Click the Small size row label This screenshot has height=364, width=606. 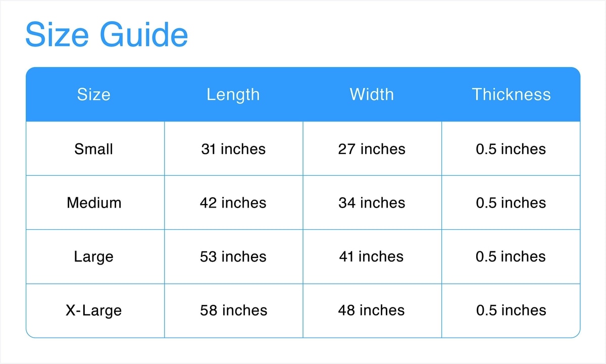(x=94, y=149)
